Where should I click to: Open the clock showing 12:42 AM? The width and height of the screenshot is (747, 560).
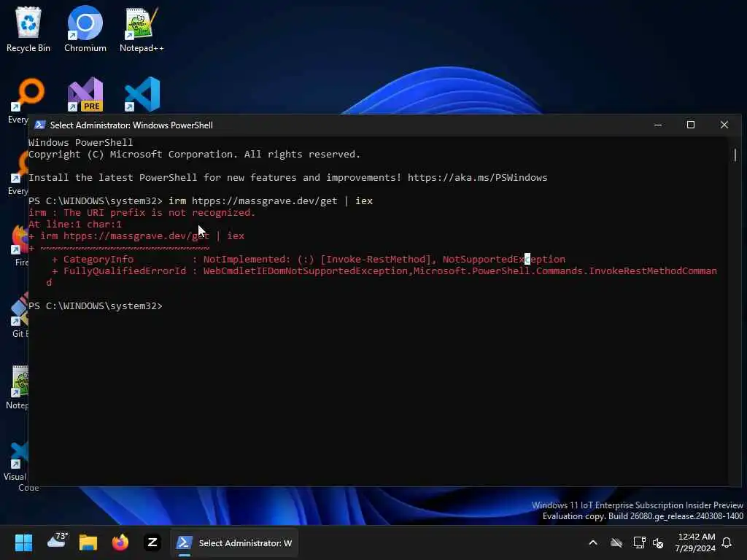(695, 542)
